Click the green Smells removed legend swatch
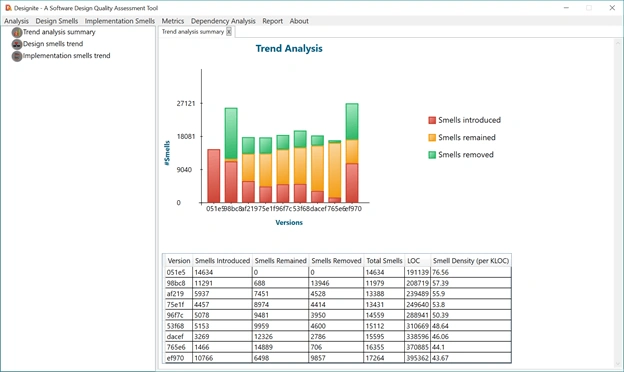 432,155
